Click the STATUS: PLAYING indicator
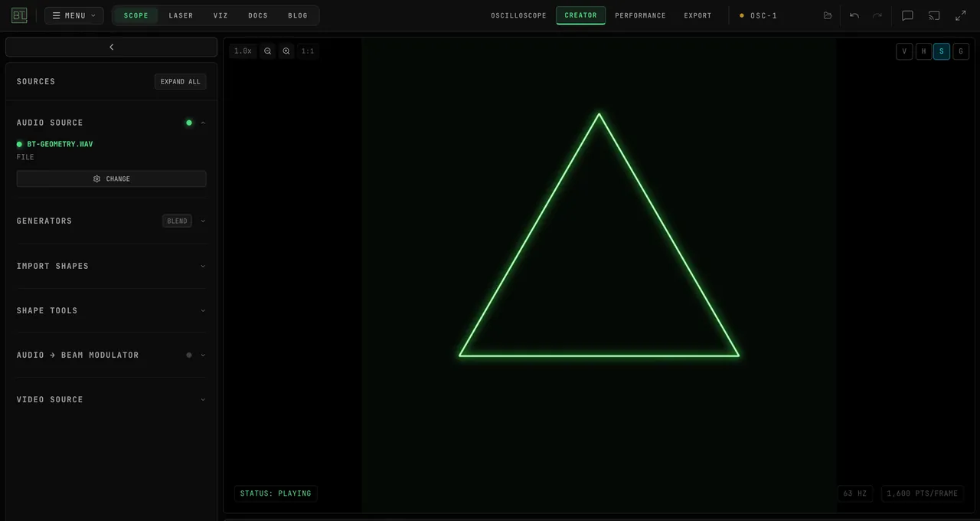The height and width of the screenshot is (521, 980). pyautogui.click(x=276, y=493)
